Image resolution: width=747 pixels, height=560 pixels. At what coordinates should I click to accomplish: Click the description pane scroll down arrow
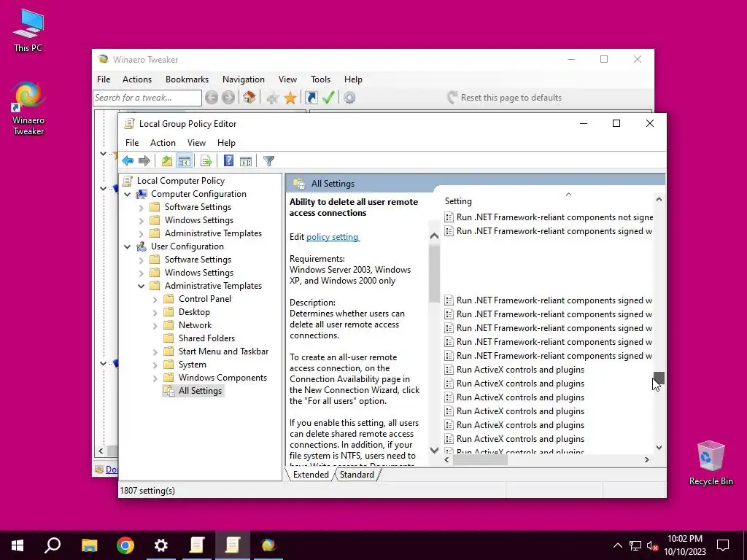pyautogui.click(x=434, y=450)
